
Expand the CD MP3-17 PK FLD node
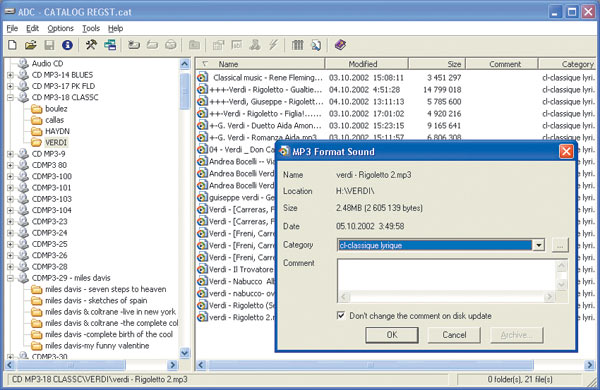(10, 86)
